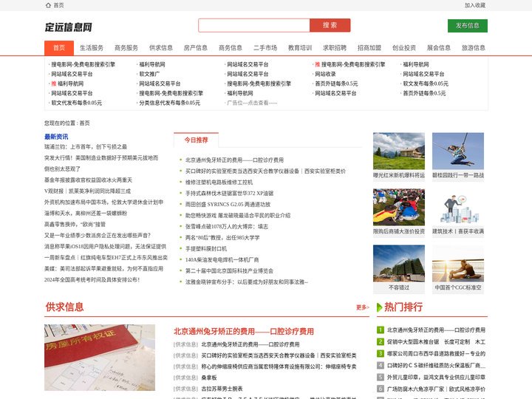
Task: Open the 教育培训 navigation item
Action: point(300,48)
